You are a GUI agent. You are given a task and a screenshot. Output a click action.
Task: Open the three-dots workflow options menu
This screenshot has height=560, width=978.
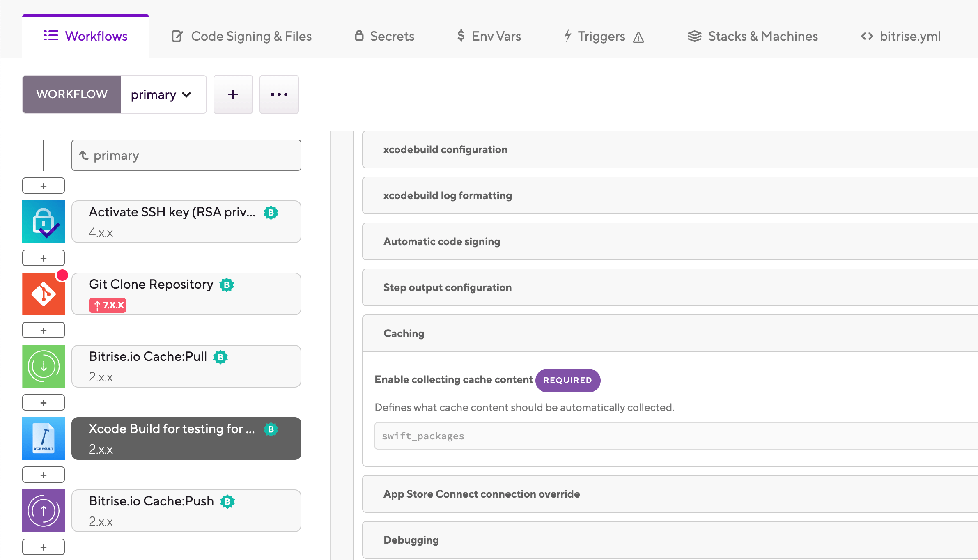pos(279,94)
